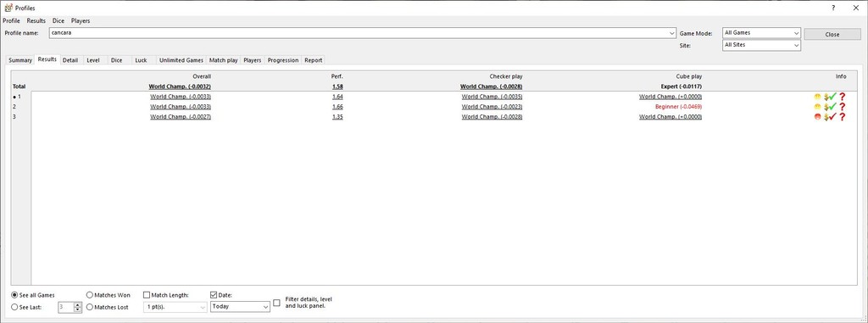The width and height of the screenshot is (868, 323).
Task: Click row 1 Overall World Champ. (-0.0033) link
Action: pyautogui.click(x=181, y=97)
